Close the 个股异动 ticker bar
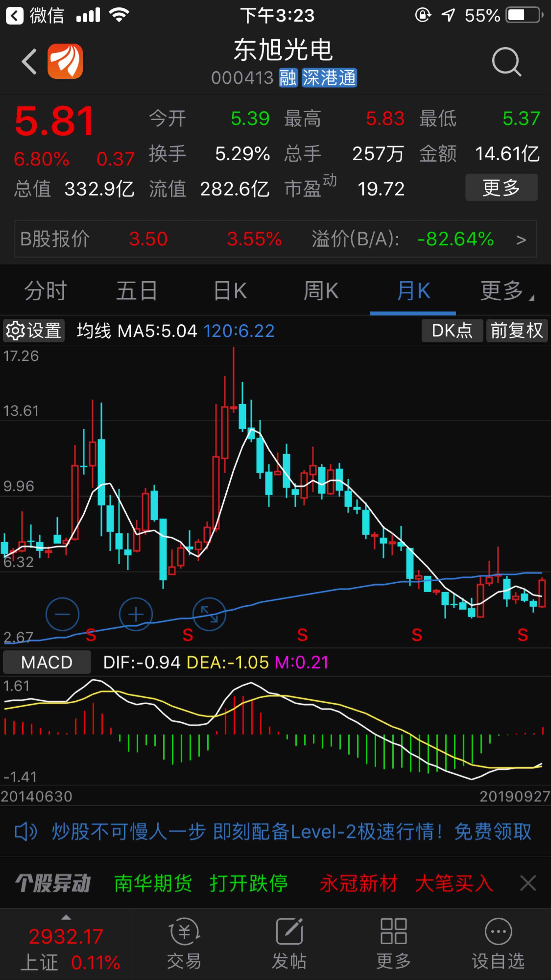This screenshot has width=551, height=980. [528, 883]
